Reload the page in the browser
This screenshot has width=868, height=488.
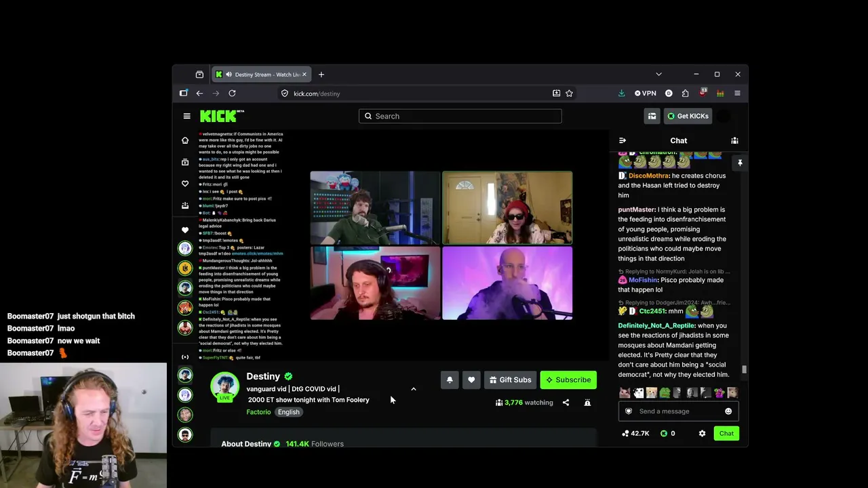tap(232, 94)
